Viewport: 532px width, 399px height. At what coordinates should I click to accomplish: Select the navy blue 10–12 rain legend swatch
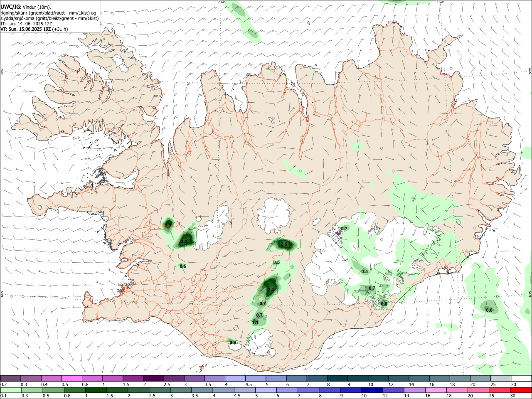point(372,390)
